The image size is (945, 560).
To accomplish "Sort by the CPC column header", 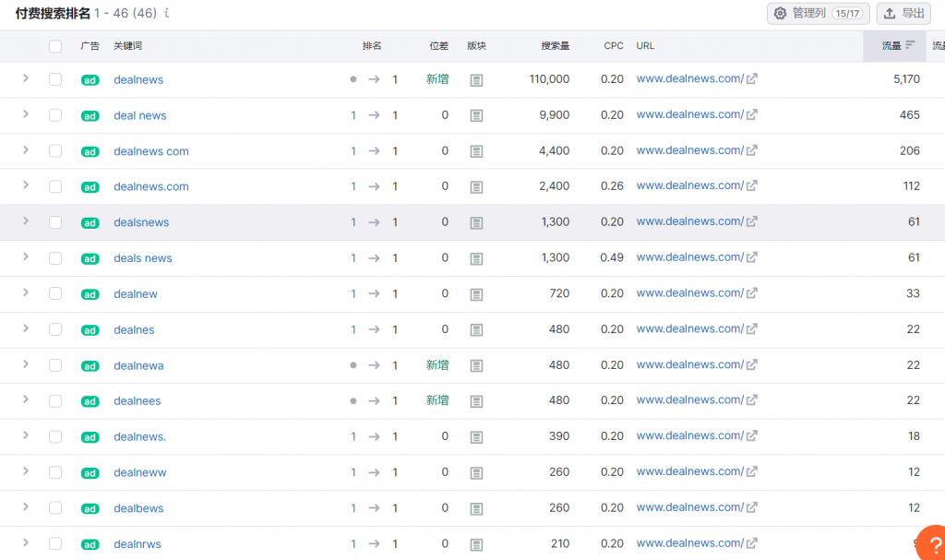I will click(614, 46).
